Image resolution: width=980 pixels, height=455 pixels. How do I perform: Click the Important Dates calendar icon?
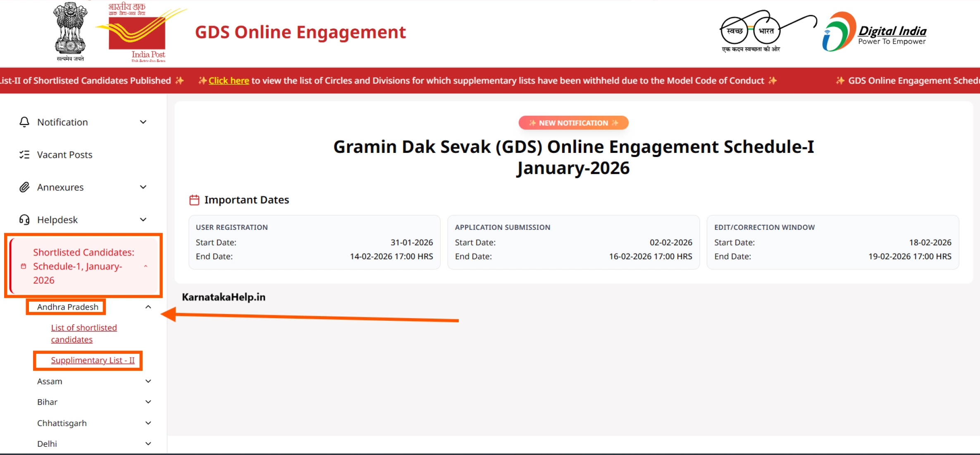pyautogui.click(x=194, y=200)
